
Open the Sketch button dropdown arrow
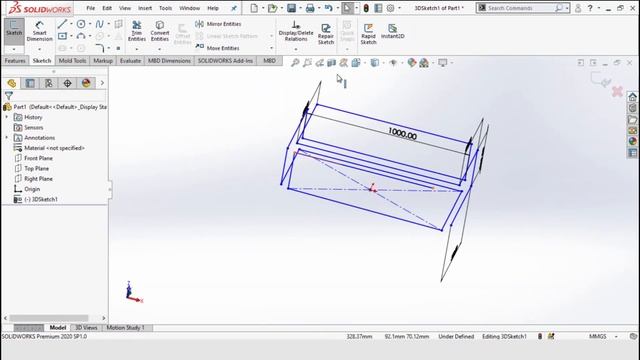pyautogui.click(x=14, y=49)
